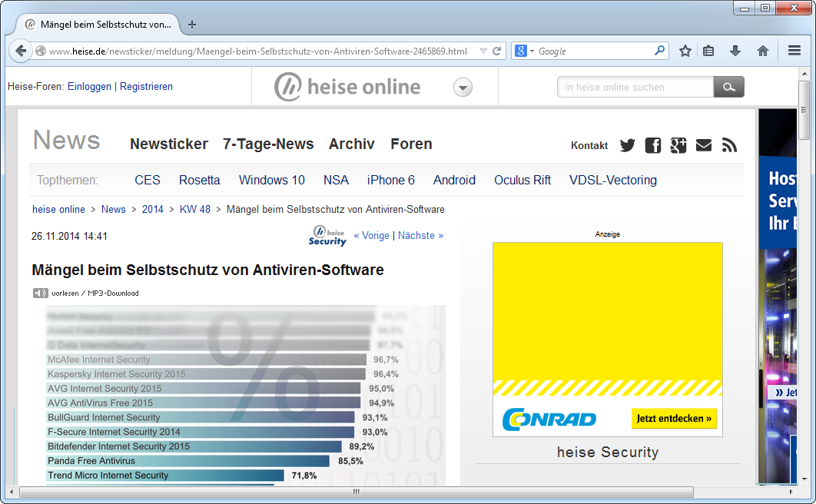This screenshot has height=504, width=816.
Task: Expand the circular arrow next to the heise logo
Action: point(463,87)
